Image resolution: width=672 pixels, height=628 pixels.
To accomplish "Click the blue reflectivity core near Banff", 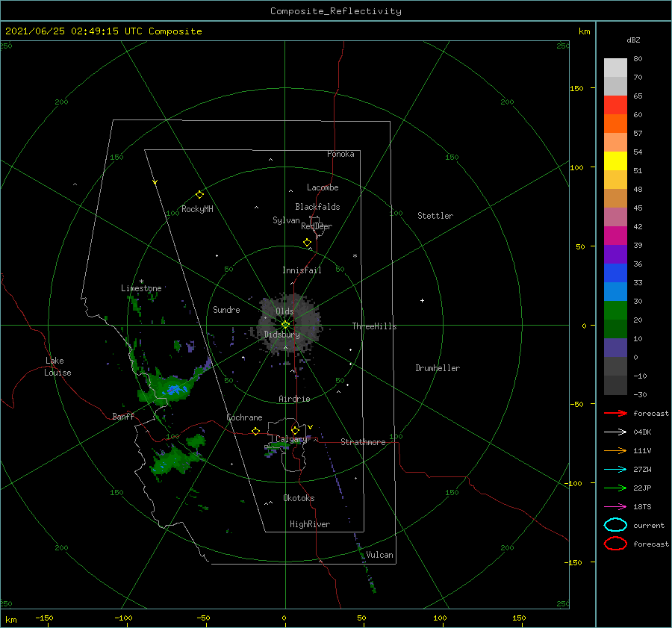I will click(x=175, y=390).
